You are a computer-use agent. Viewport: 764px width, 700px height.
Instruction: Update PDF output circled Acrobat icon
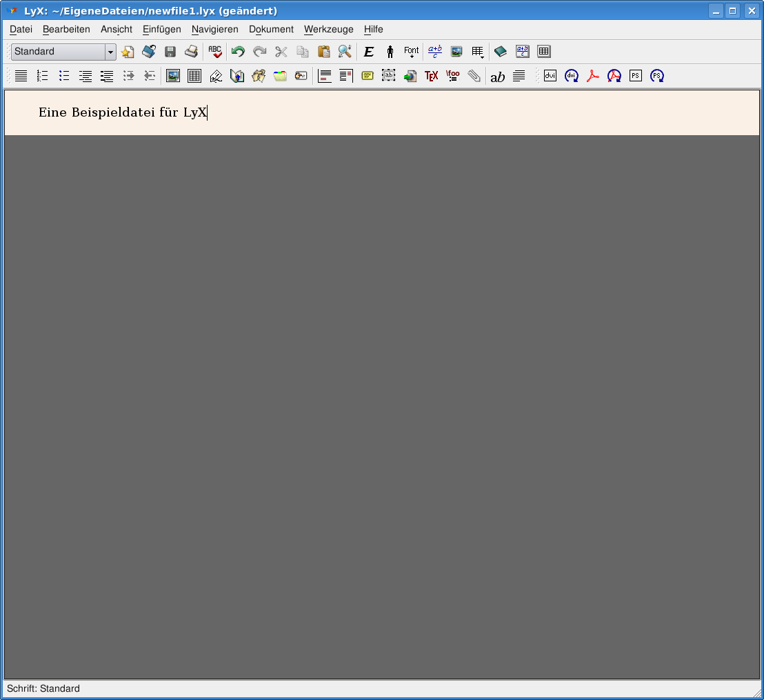[614, 76]
